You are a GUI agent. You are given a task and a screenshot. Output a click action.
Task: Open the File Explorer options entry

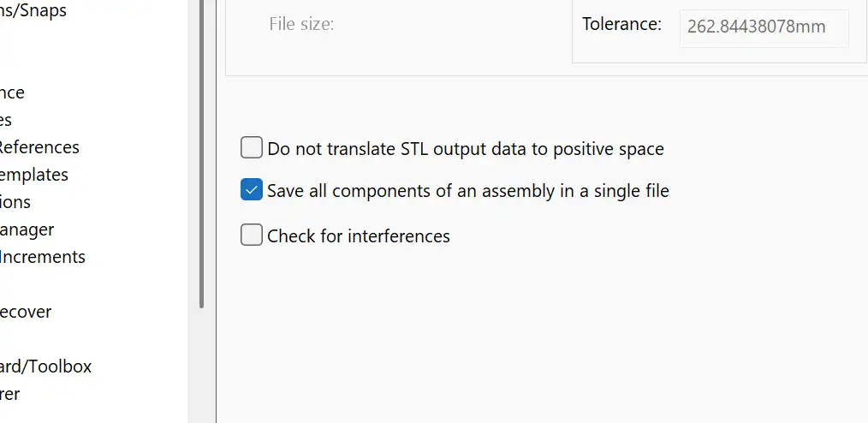coord(9,394)
